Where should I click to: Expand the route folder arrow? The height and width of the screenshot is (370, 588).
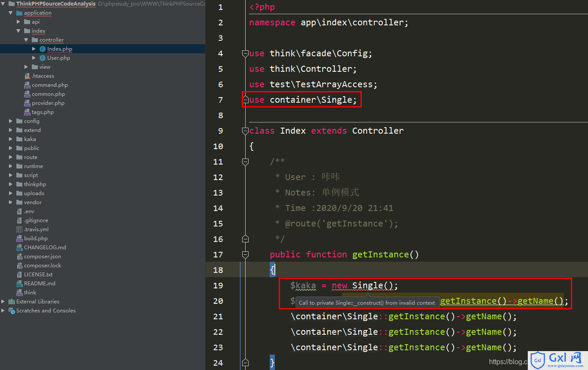(x=11, y=157)
